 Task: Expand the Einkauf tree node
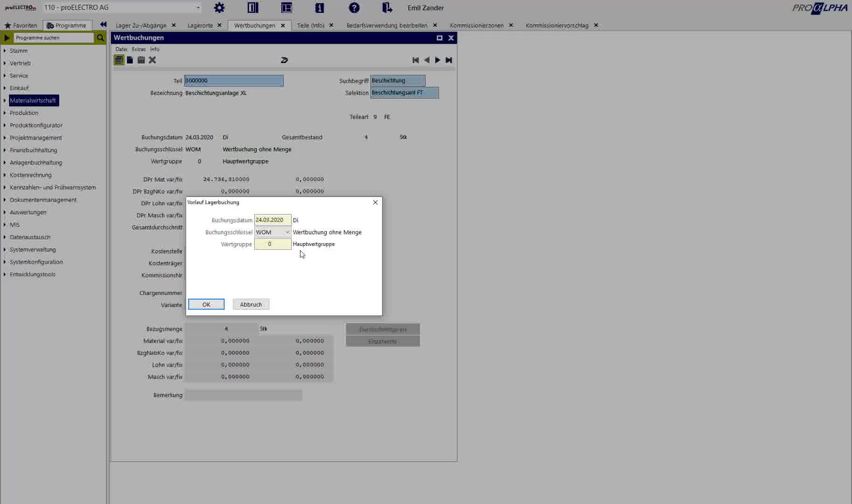(x=5, y=88)
